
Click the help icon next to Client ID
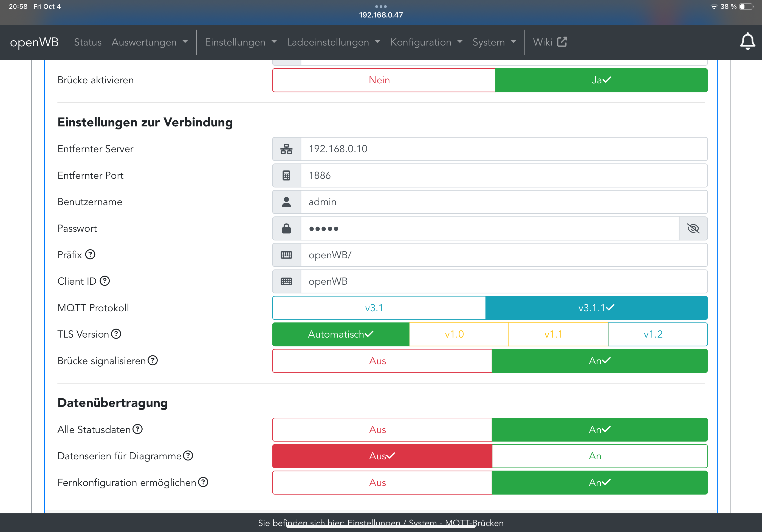(105, 281)
